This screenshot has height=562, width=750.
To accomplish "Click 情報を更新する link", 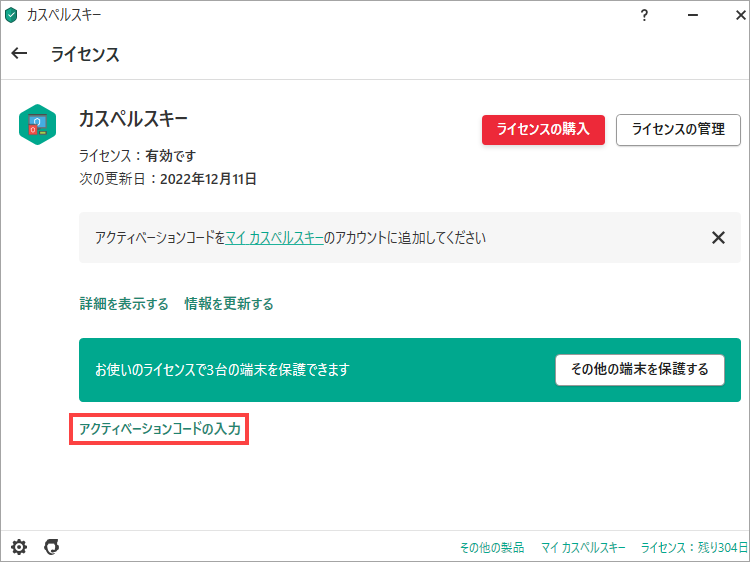I will (x=229, y=304).
